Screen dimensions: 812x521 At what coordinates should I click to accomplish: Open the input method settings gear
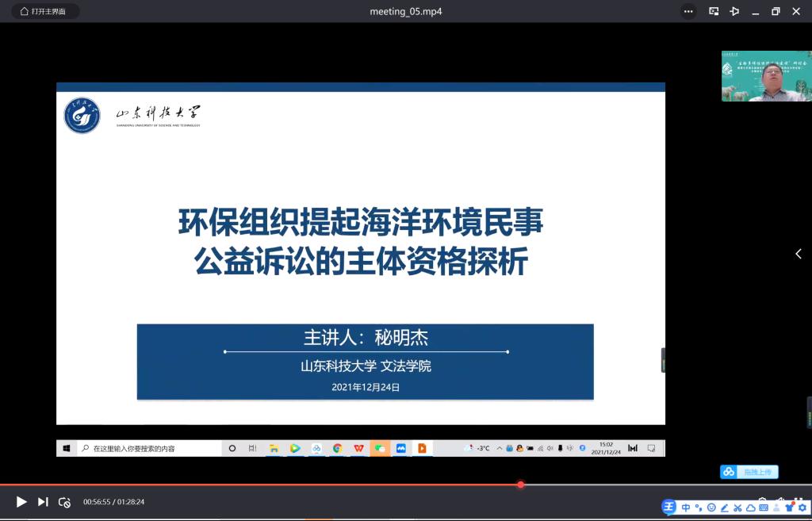[x=802, y=508]
